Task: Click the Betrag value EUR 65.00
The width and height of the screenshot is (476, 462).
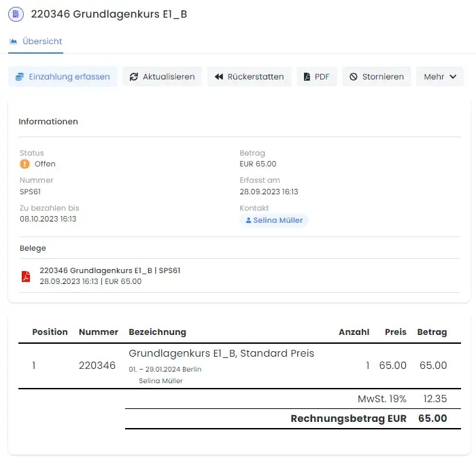Action: pyautogui.click(x=258, y=164)
